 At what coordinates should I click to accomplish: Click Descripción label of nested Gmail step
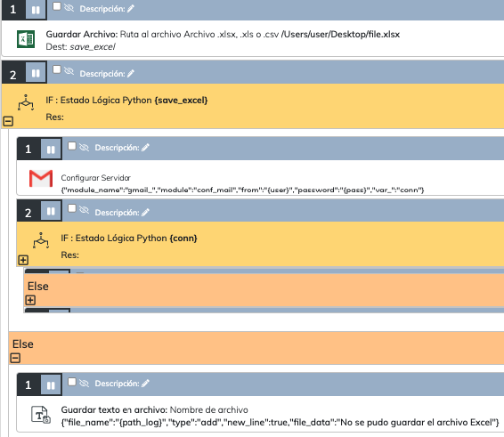pos(117,148)
